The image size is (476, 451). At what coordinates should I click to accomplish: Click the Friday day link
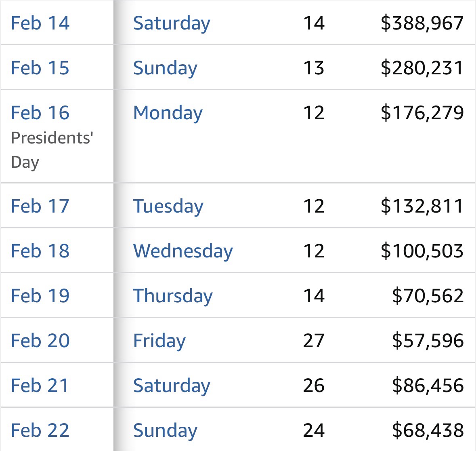[159, 341]
